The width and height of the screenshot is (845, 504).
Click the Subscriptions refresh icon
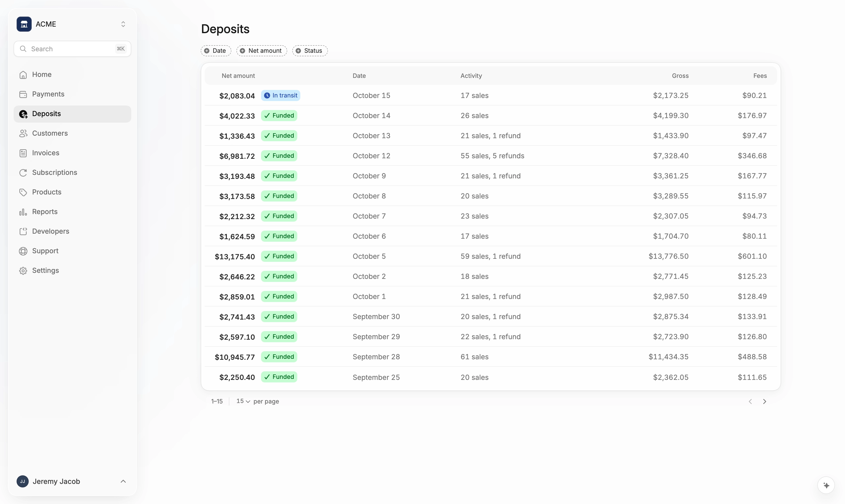click(x=23, y=173)
